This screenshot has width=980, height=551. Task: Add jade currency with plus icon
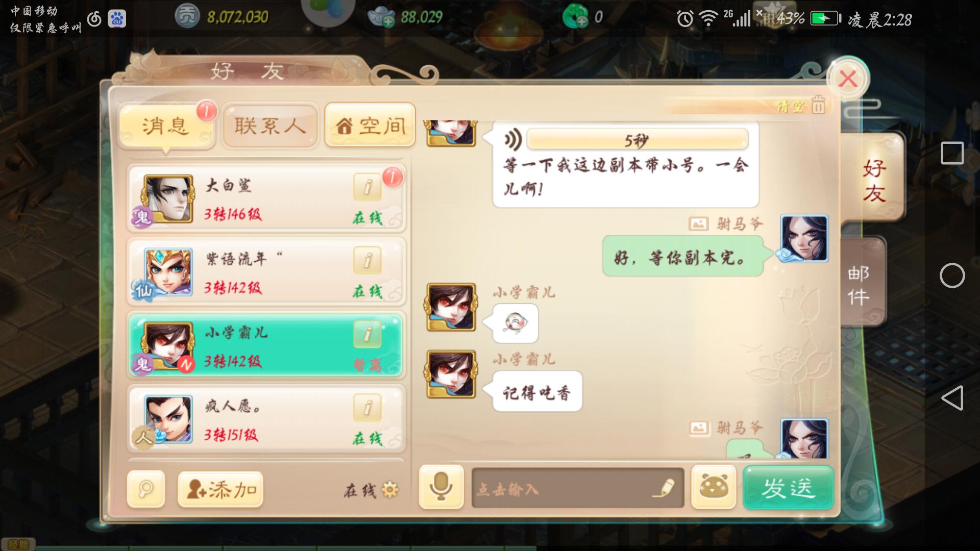coord(581,21)
